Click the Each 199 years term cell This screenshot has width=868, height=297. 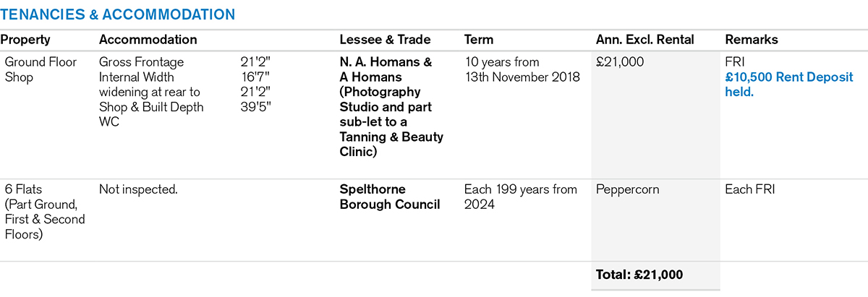coord(520,197)
